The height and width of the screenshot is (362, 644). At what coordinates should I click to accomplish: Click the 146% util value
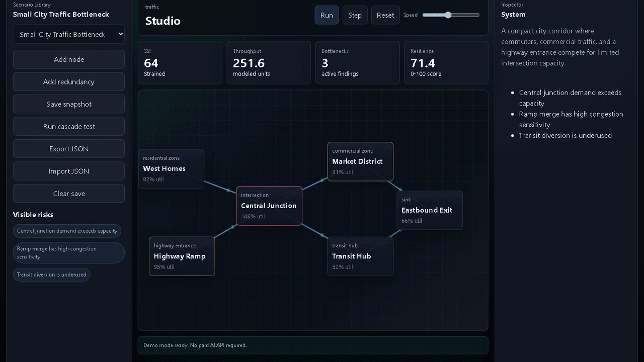point(253,216)
